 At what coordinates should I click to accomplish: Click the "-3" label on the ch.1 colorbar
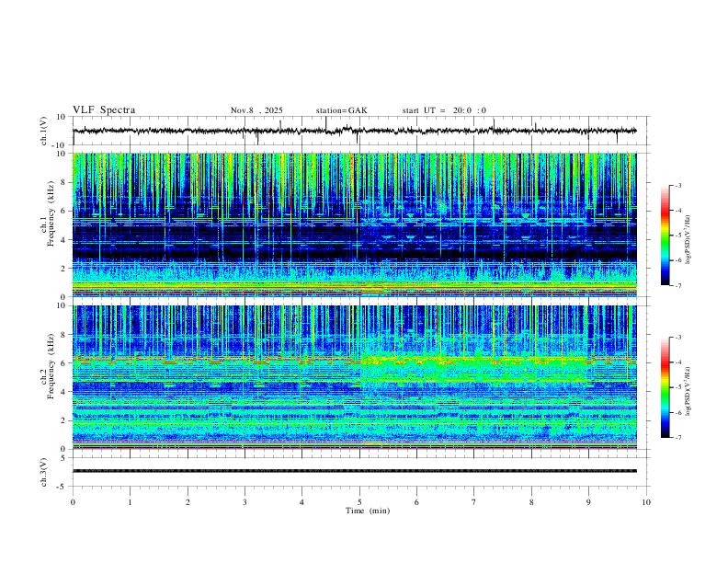678,185
